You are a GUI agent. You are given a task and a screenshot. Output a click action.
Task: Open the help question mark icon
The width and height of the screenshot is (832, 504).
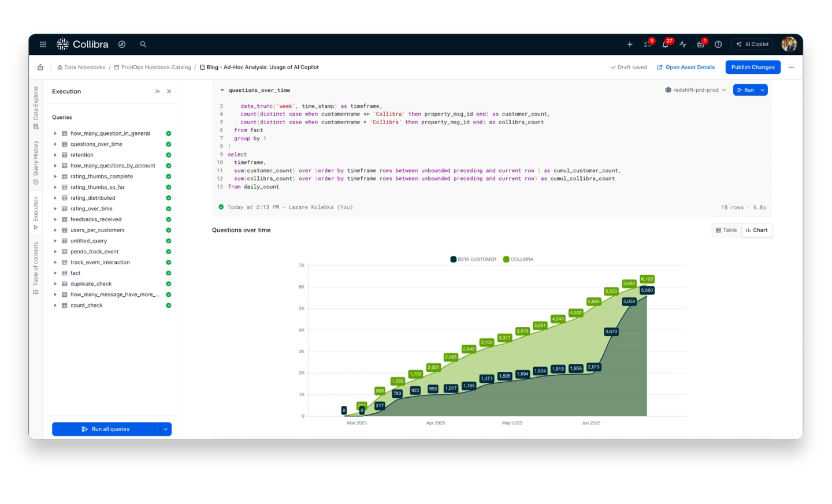tap(718, 44)
